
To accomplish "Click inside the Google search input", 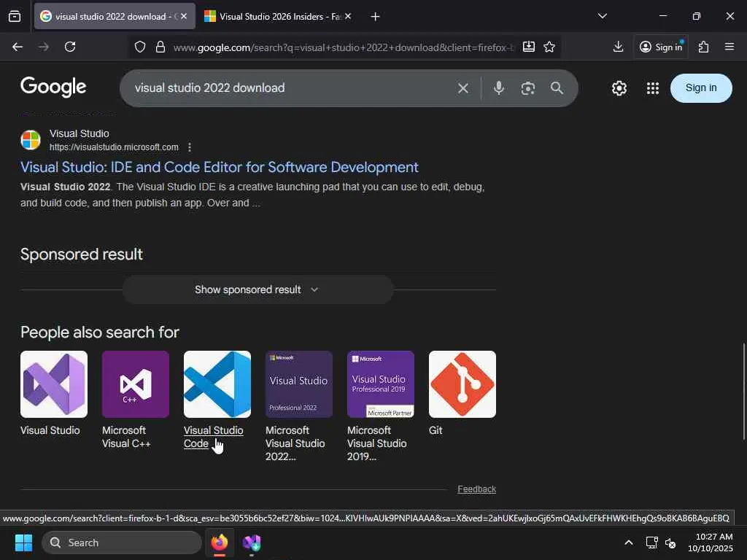I will point(290,88).
